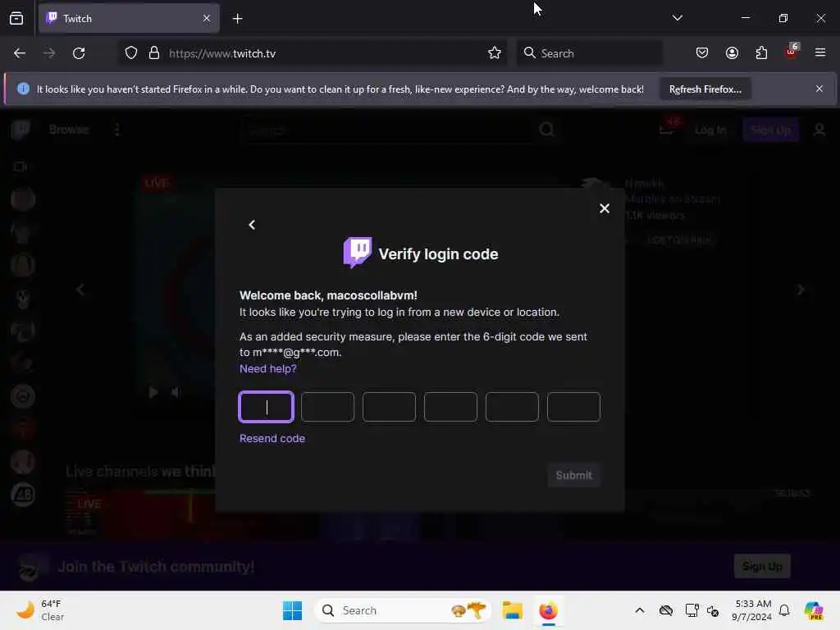Open the weather widget 64°F Clear
Screen dimensions: 840x630
pyautogui.click(x=39, y=610)
